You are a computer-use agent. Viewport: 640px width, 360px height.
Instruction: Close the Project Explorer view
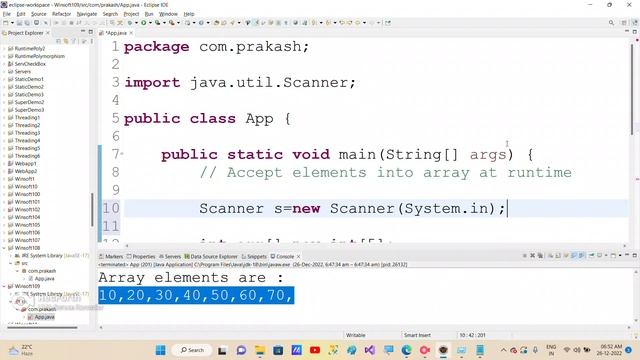[48, 33]
